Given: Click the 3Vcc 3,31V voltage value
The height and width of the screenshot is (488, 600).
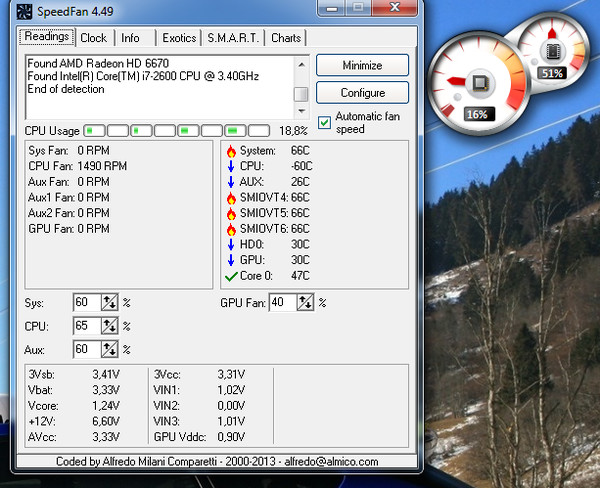Looking at the screenshot, I should click(231, 374).
